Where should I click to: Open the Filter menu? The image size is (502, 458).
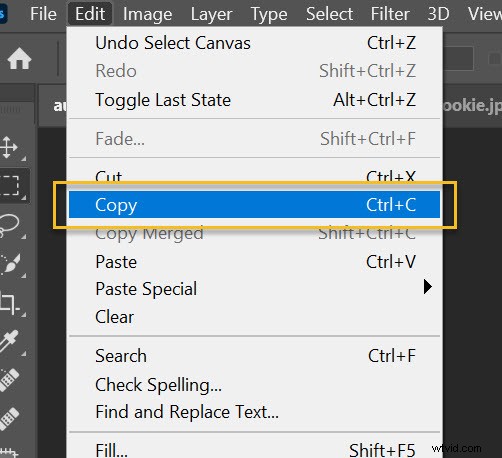point(390,14)
